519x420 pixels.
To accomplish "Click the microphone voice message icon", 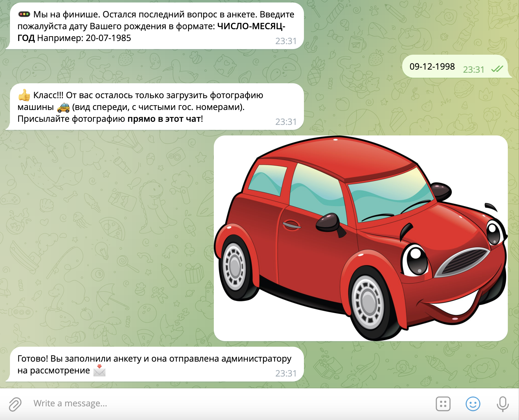I will coord(502,404).
